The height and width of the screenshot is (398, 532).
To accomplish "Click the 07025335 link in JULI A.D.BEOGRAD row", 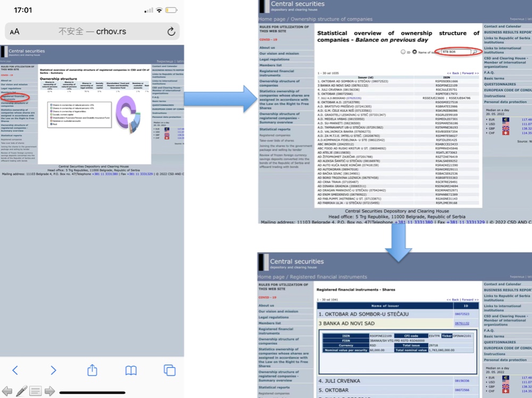I will tap(354, 98).
